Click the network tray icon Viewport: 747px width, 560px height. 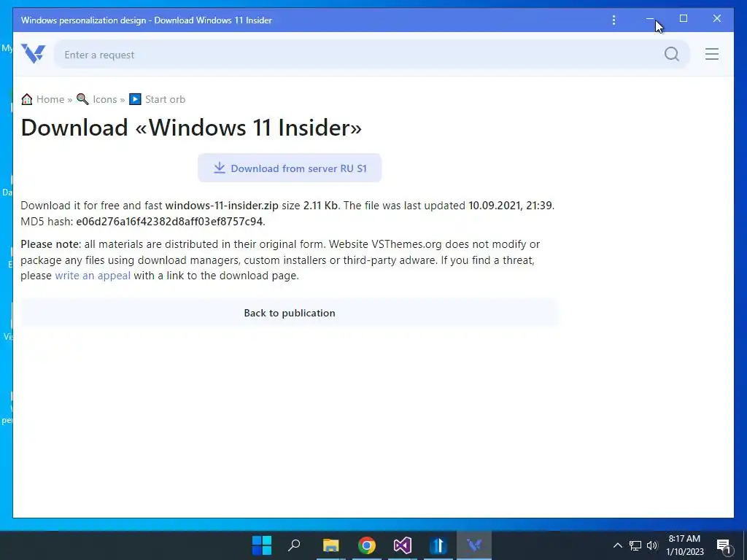click(635, 545)
